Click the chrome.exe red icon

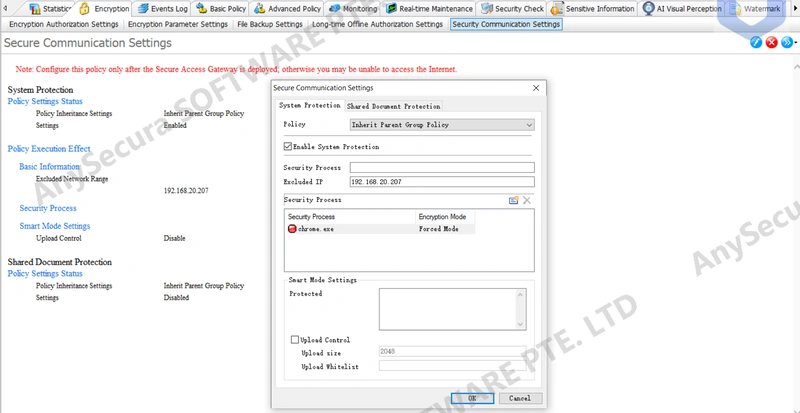(292, 229)
